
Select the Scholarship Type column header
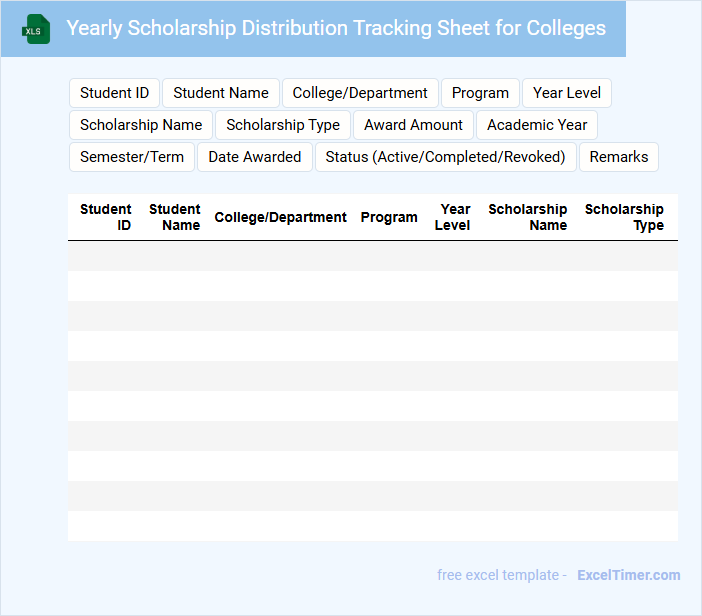[624, 217]
